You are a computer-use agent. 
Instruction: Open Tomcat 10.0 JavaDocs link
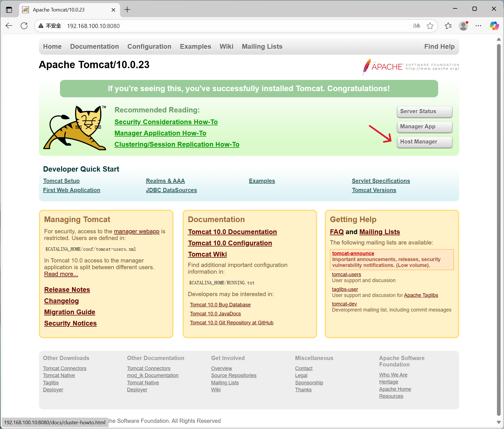[x=215, y=314]
